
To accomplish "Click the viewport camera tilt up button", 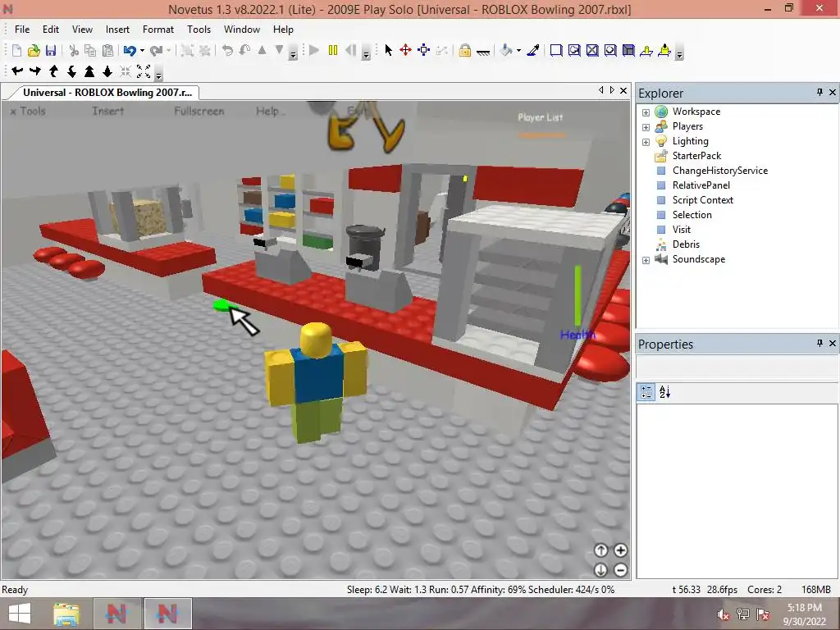I will point(600,550).
